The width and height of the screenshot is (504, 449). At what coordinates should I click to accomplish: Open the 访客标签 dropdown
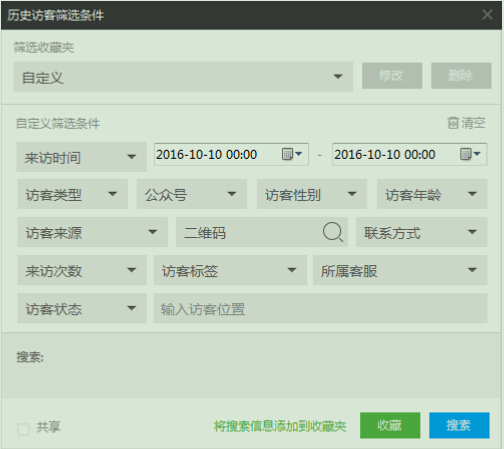[230, 270]
